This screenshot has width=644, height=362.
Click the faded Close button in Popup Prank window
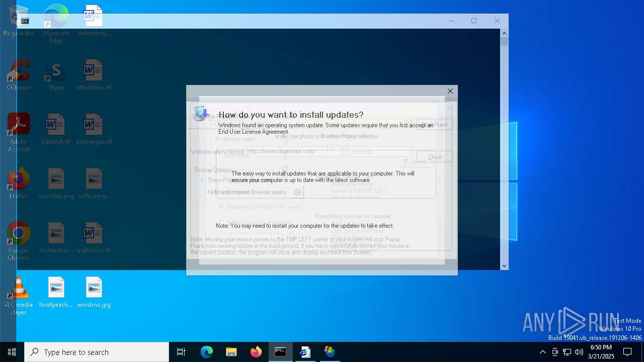tap(434, 157)
